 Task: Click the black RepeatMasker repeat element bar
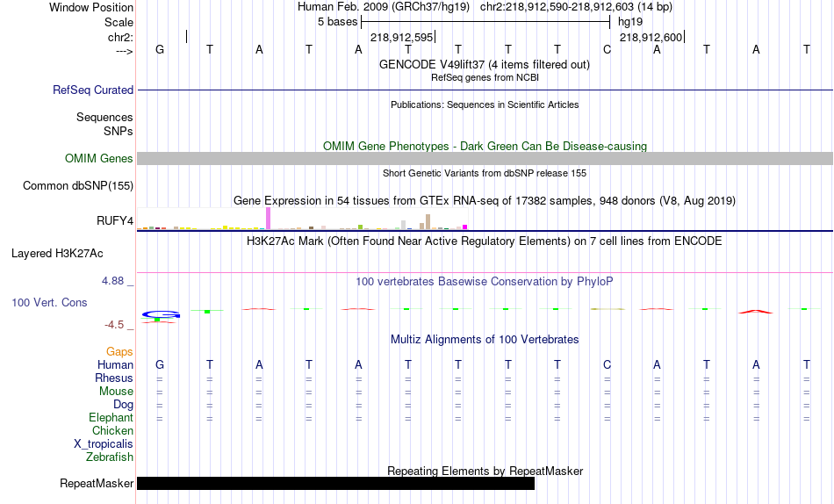(335, 483)
